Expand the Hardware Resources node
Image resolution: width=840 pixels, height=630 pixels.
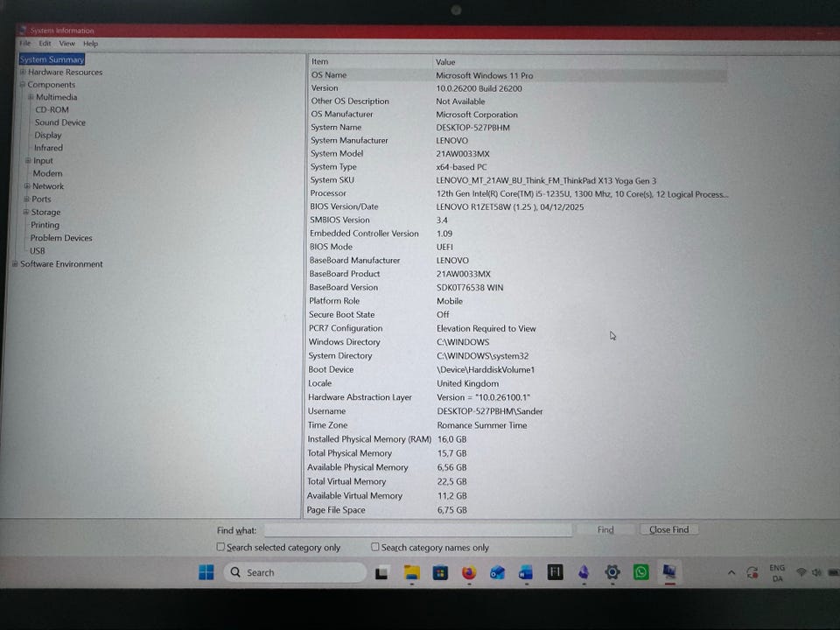[23, 72]
